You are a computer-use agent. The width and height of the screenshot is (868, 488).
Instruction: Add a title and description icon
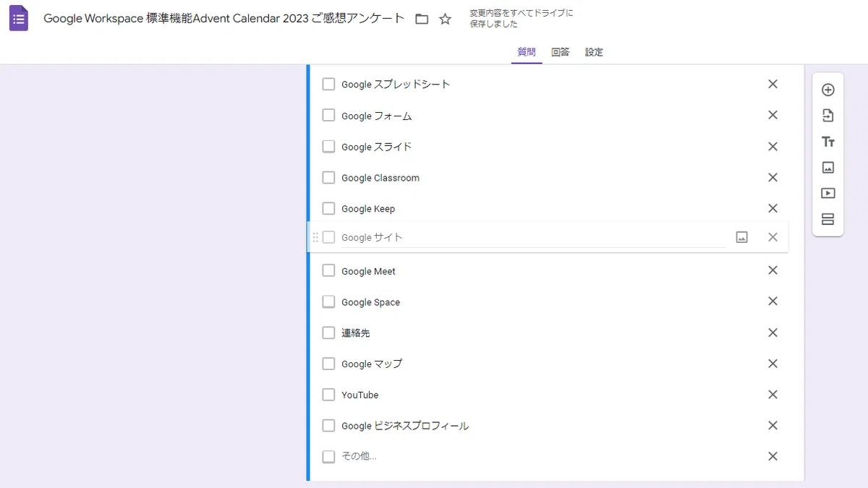click(x=828, y=142)
